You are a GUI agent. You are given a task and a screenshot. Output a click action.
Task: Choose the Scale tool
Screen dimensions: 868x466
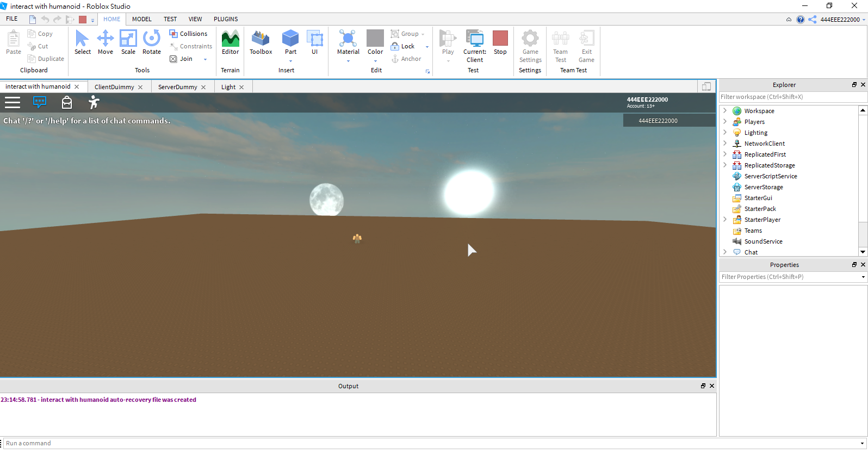128,42
